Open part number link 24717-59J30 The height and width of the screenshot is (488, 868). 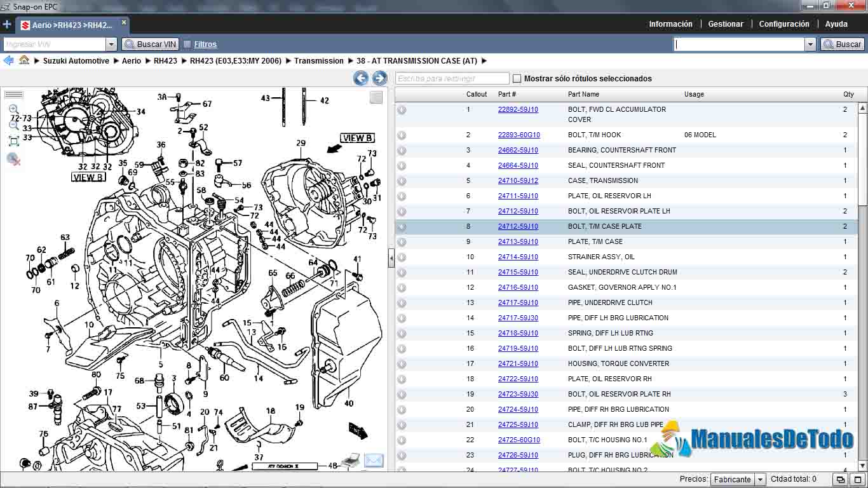(518, 318)
